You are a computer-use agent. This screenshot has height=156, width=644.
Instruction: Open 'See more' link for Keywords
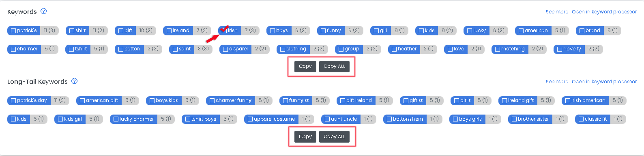[557, 12]
